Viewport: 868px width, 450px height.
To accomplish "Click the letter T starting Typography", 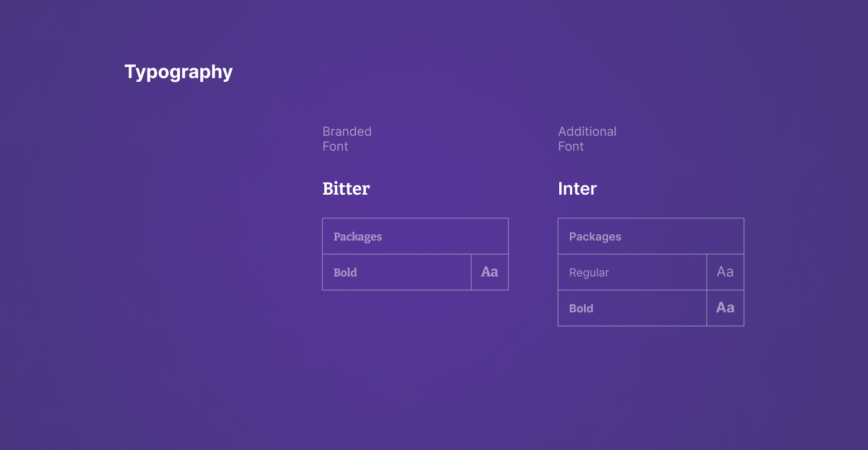I will (x=130, y=72).
